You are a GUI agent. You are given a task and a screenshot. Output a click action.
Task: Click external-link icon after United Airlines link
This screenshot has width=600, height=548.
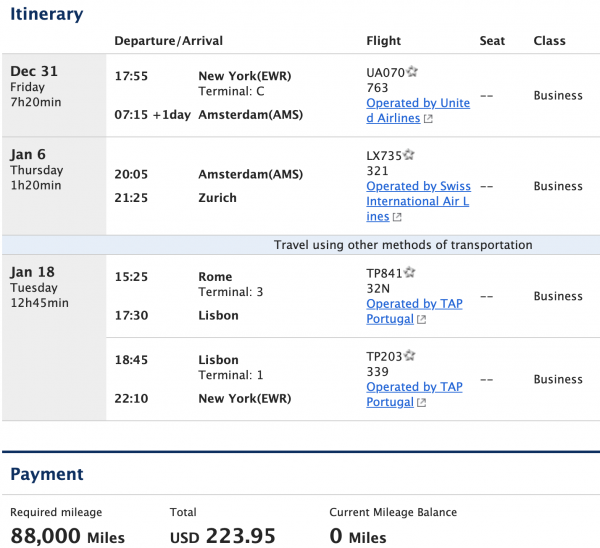pyautogui.click(x=429, y=119)
